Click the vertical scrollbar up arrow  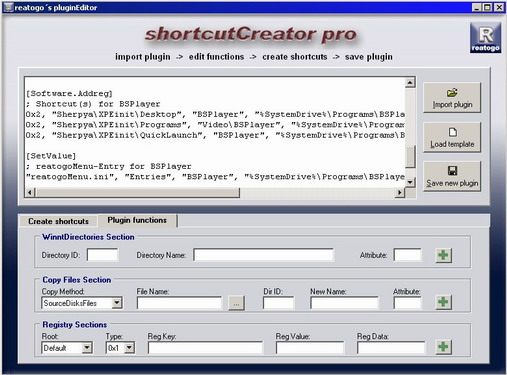[410, 82]
